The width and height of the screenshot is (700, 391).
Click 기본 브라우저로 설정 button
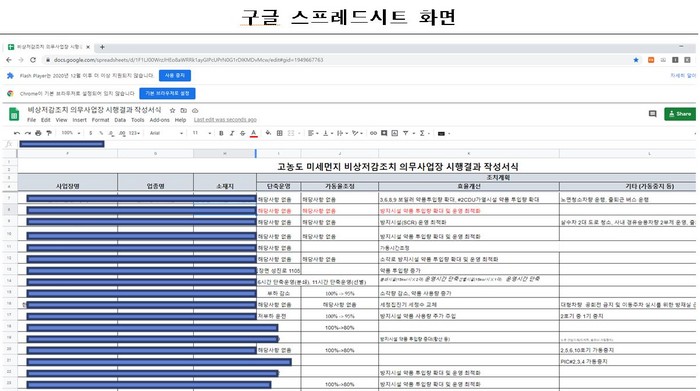(167, 93)
